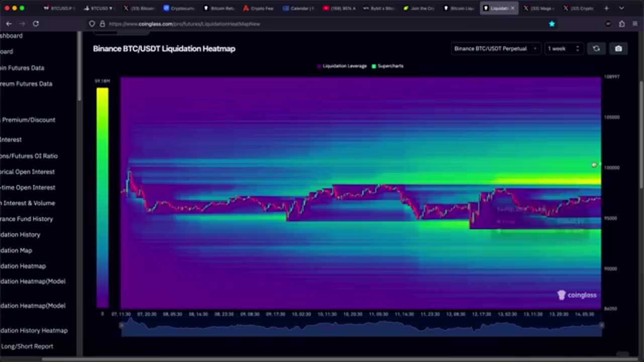Click the blue bookmark star icon

[x=552, y=24]
